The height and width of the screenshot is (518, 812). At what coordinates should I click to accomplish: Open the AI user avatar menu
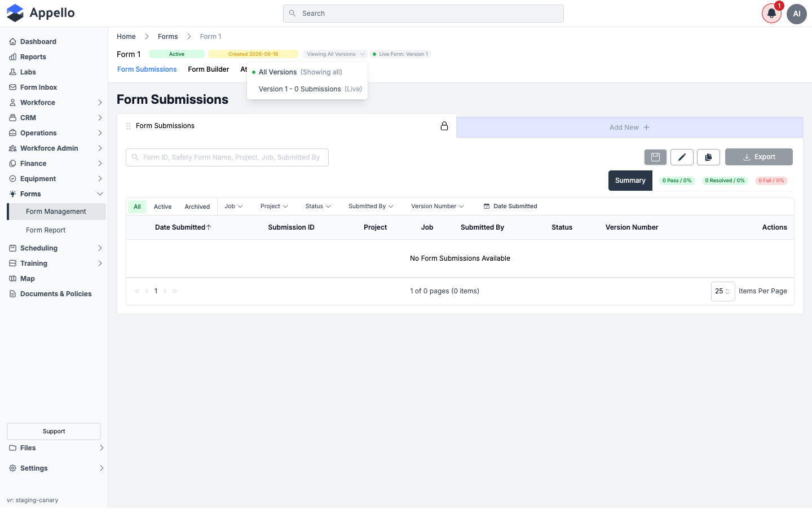(x=797, y=14)
